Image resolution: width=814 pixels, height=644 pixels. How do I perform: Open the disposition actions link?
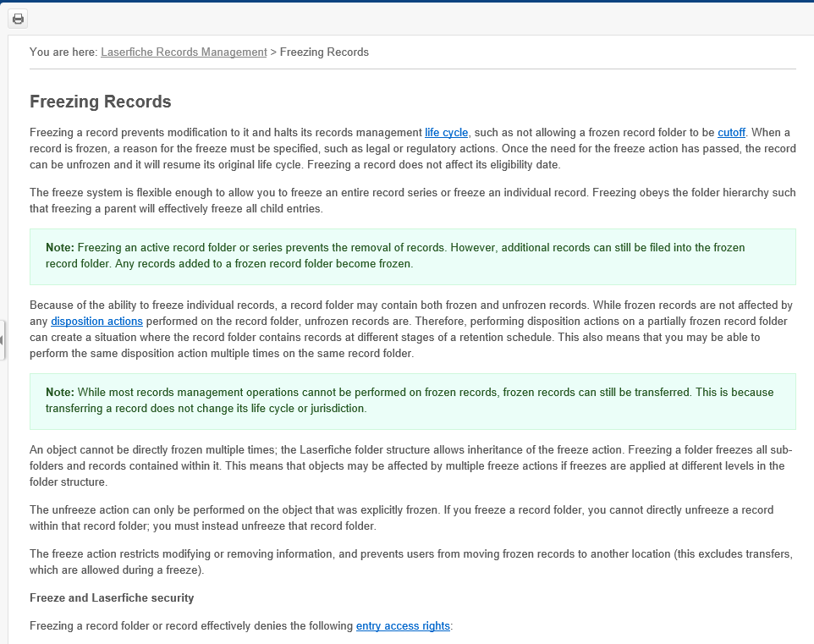point(96,321)
